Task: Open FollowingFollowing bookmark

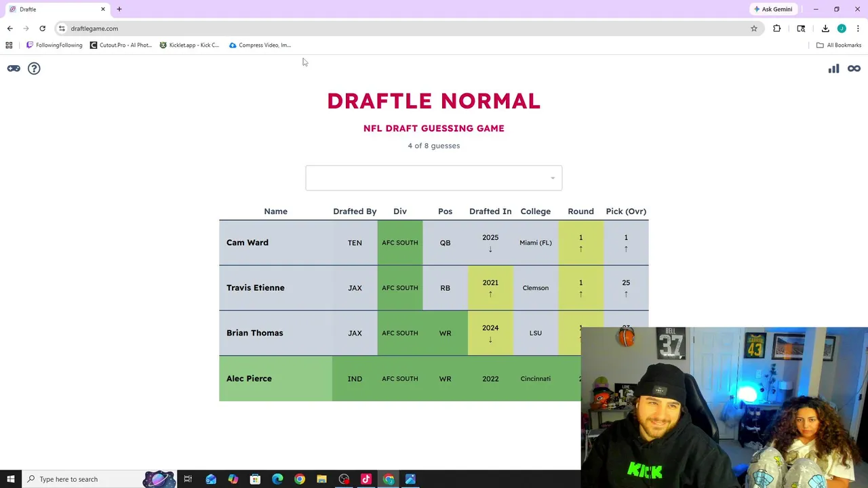Action: [x=54, y=45]
